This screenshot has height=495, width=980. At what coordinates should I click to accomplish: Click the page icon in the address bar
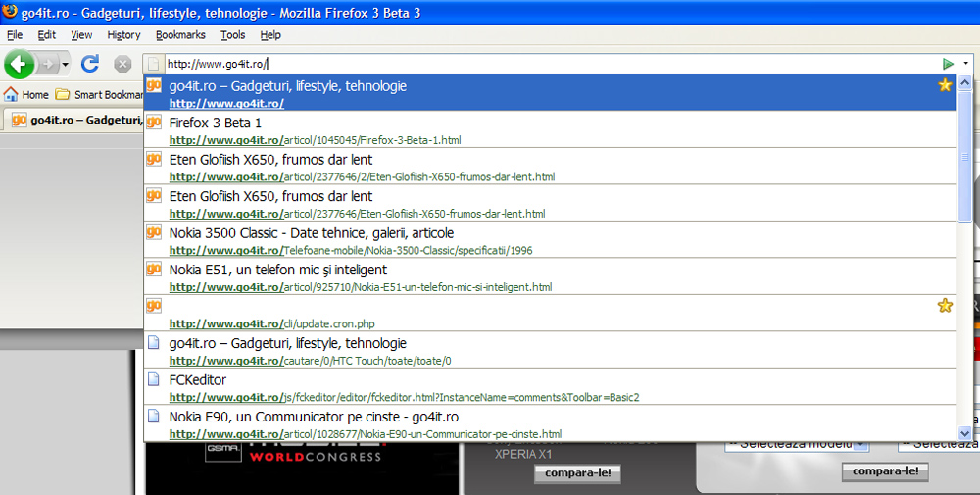coord(153,64)
